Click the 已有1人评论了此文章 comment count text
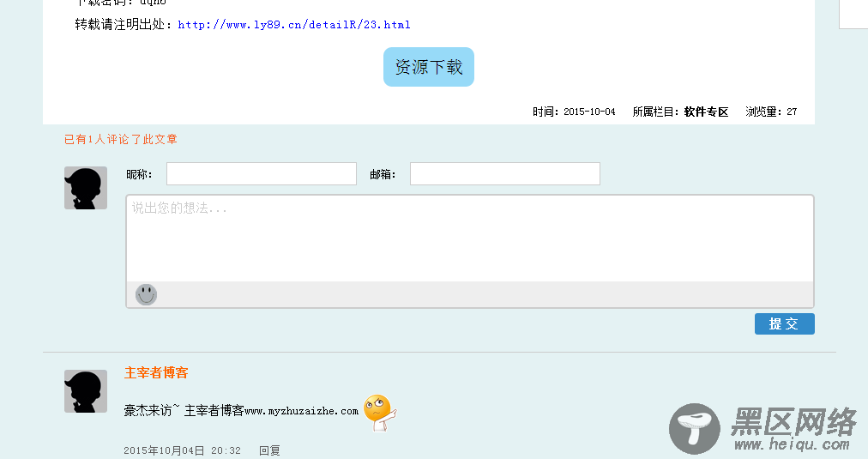868x459 pixels. click(121, 140)
